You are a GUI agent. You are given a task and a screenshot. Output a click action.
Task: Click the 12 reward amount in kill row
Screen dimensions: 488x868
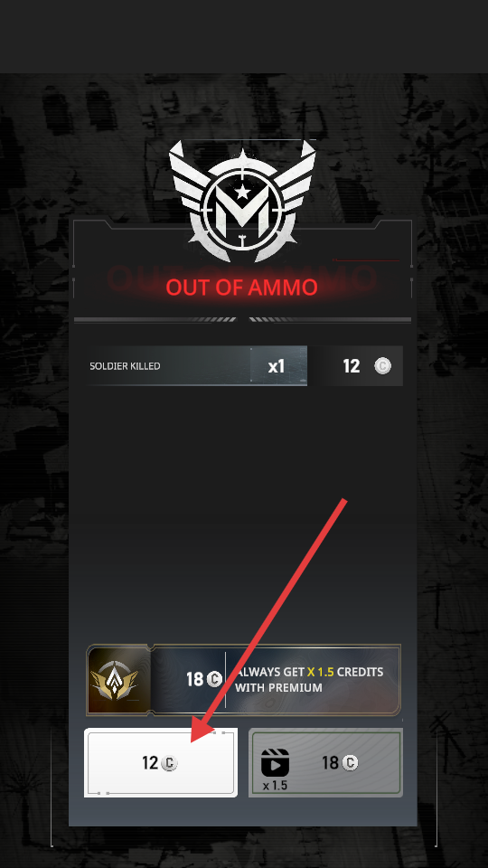[352, 366]
